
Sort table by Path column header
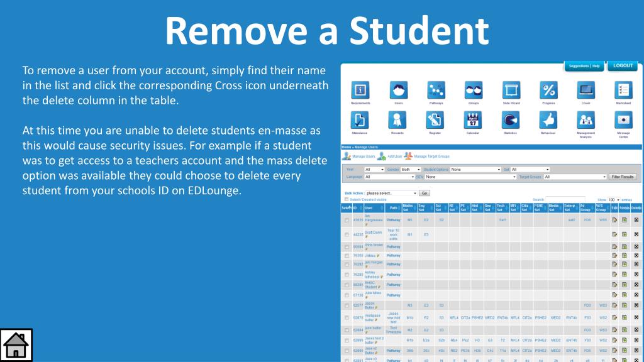pos(393,208)
